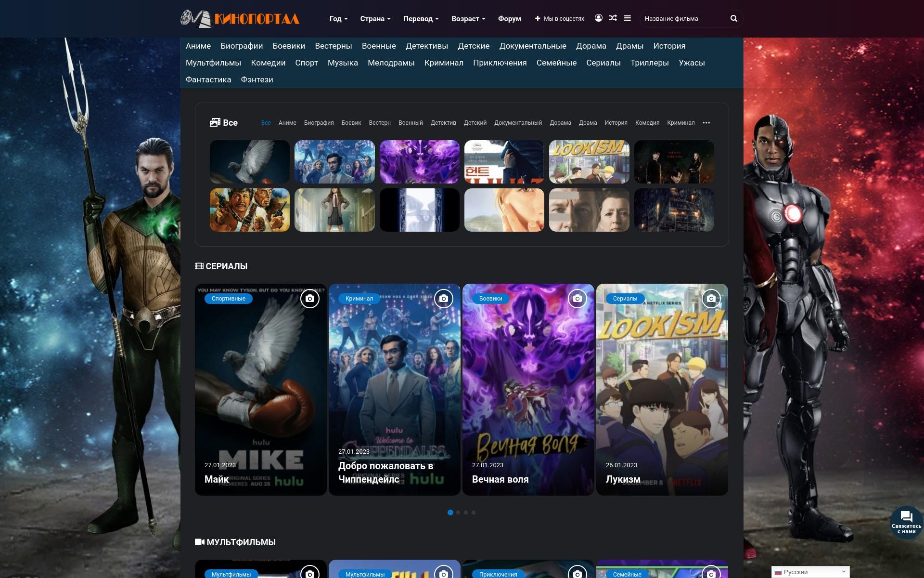
Task: Expand the Перевод dropdown menu
Action: (x=421, y=19)
